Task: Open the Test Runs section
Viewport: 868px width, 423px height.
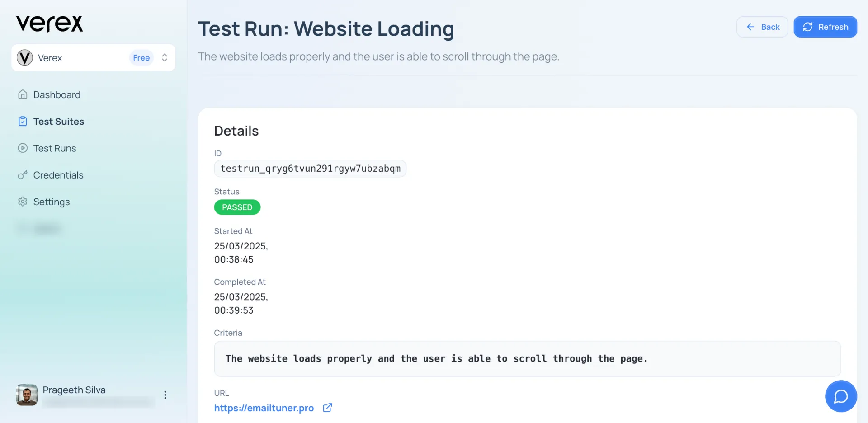Action: (x=54, y=148)
